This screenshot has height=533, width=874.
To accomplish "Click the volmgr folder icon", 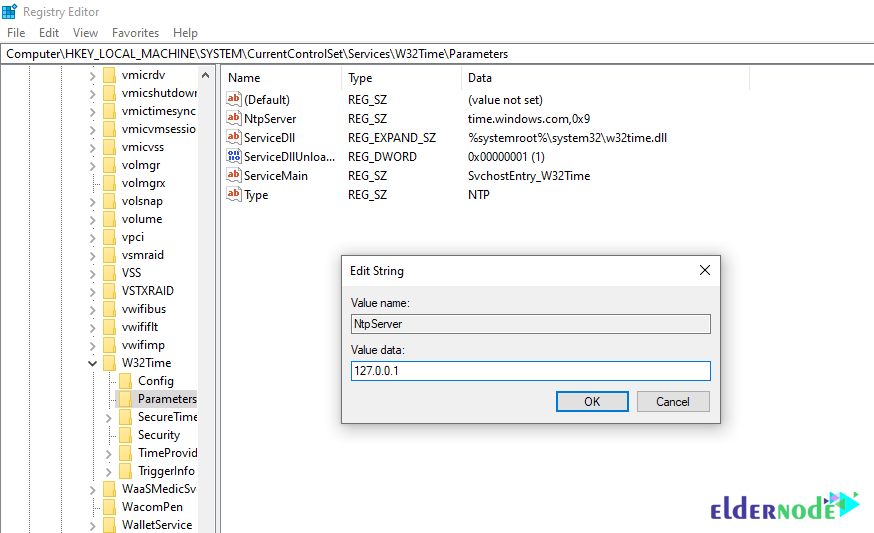I will tap(110, 165).
